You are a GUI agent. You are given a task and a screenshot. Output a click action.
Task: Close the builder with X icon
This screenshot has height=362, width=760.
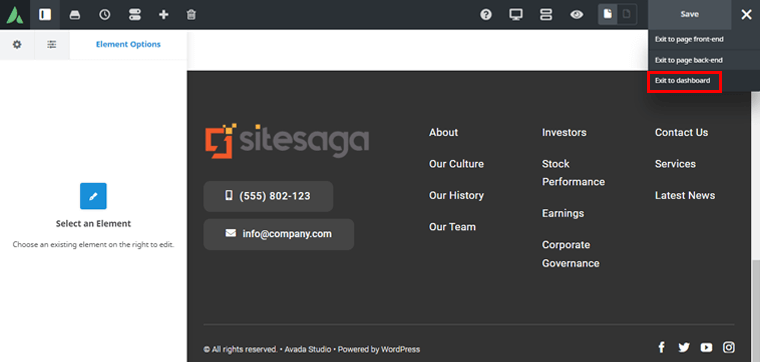pos(746,15)
